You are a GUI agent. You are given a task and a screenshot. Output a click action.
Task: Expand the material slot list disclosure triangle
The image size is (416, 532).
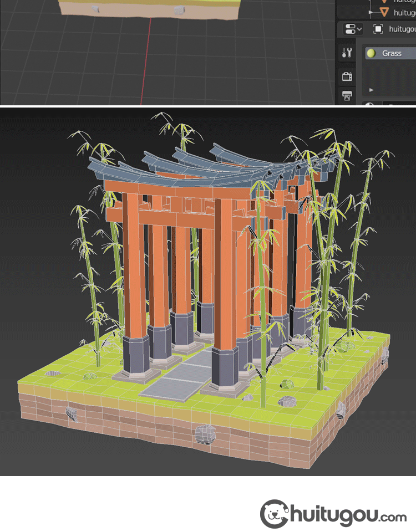pyautogui.click(x=371, y=90)
